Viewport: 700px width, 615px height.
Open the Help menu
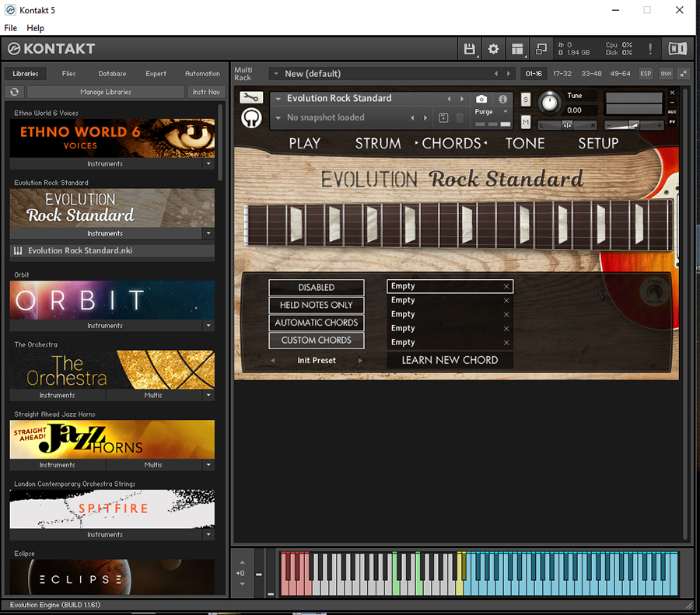35,28
